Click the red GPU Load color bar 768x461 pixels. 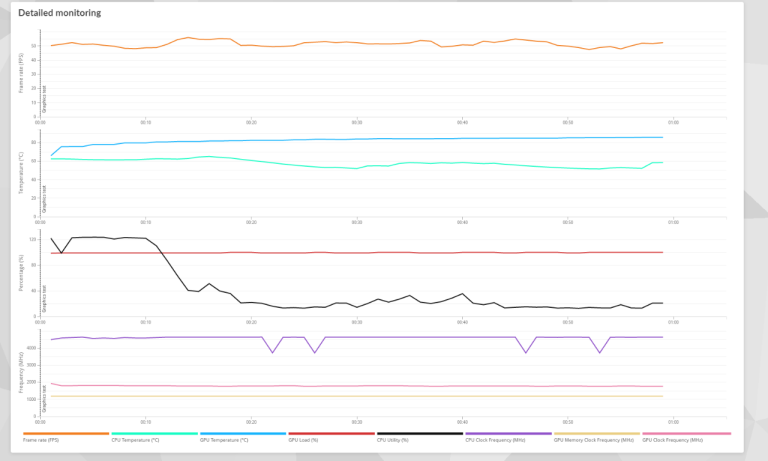tap(331, 433)
